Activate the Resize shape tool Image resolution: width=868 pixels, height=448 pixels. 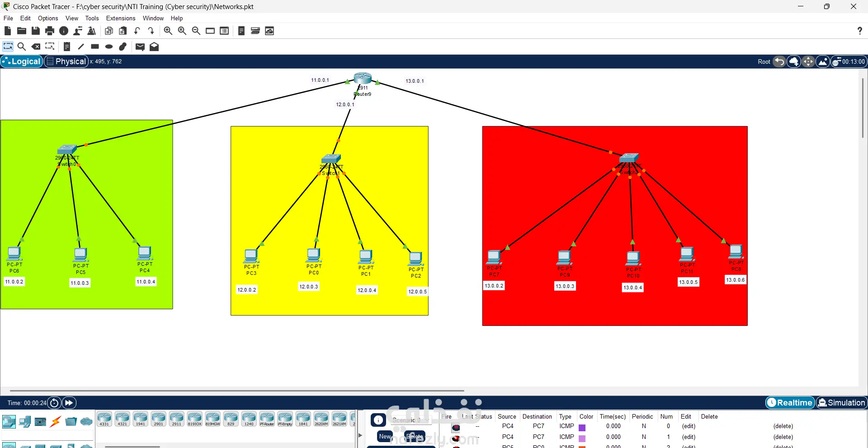50,47
